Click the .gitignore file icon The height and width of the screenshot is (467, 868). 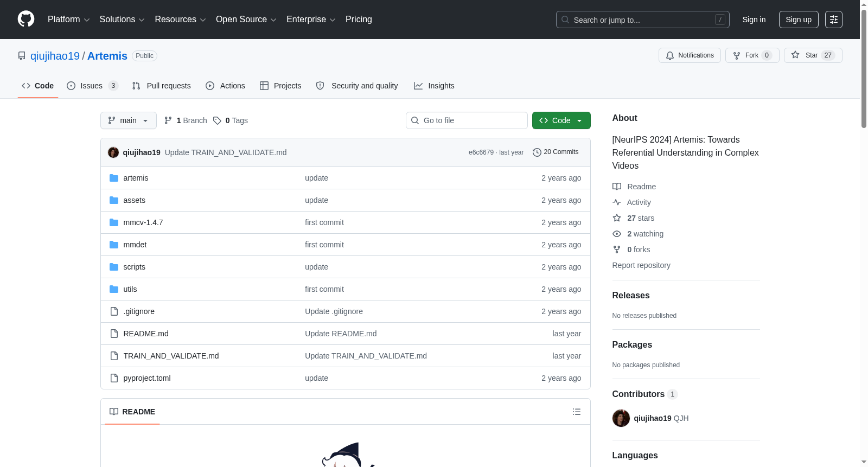114,311
